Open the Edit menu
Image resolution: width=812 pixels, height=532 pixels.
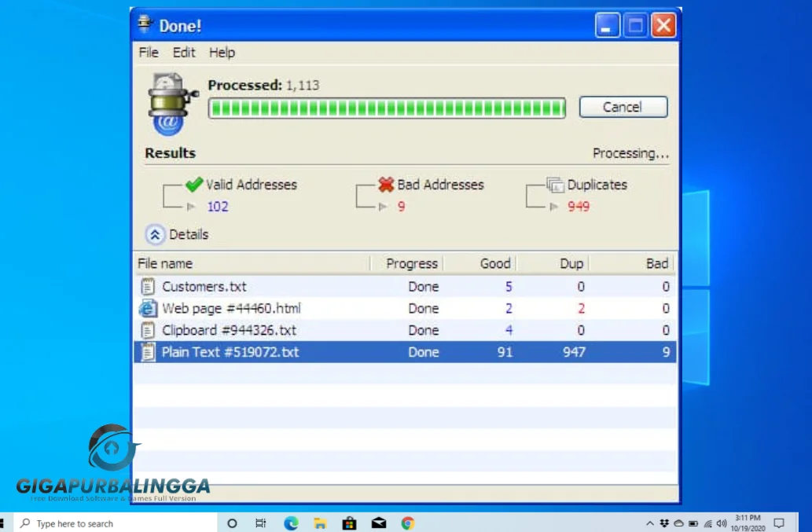point(184,53)
